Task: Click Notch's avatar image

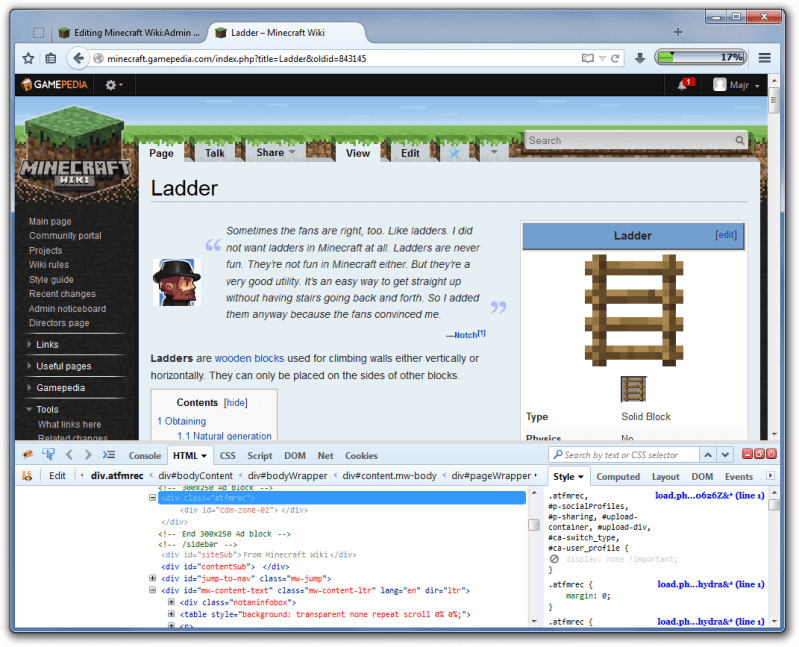Action: coord(176,282)
